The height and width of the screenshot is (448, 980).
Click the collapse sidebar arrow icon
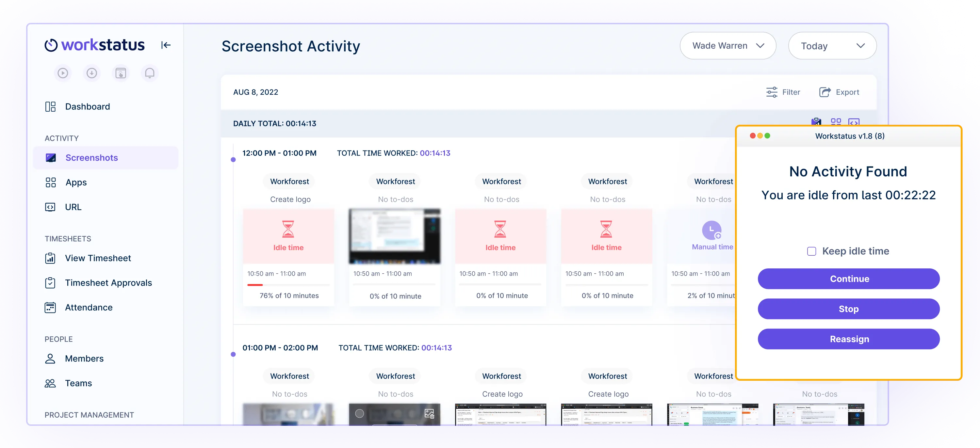tap(166, 44)
